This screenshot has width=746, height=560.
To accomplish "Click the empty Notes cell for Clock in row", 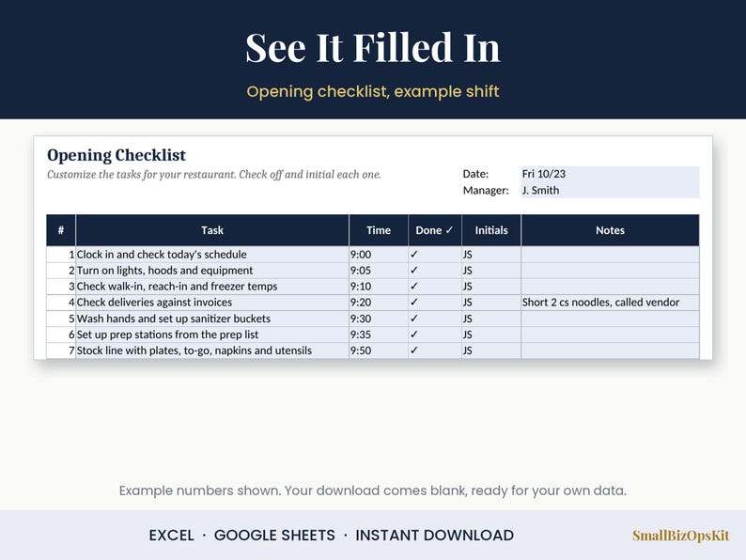I will pos(610,255).
